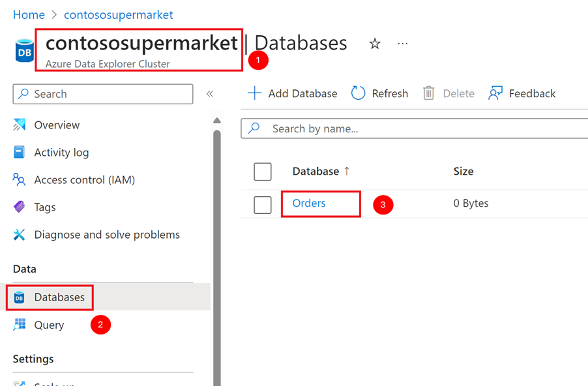Open the Orders database link
Image resolution: width=588 pixels, height=386 pixels.
tap(309, 203)
